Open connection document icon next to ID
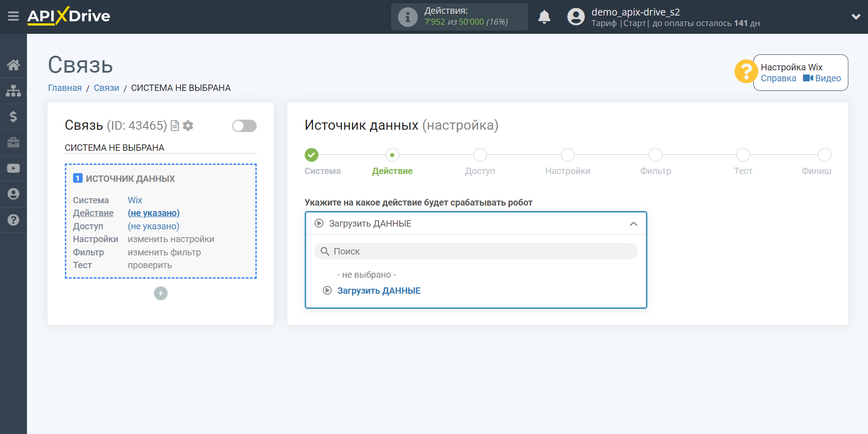 pos(175,126)
